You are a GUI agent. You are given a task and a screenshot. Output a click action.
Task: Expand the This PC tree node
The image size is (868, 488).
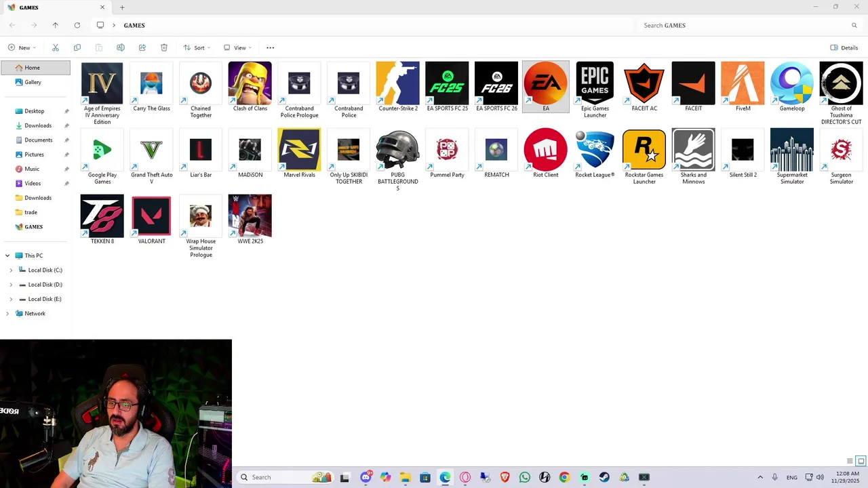click(x=7, y=256)
